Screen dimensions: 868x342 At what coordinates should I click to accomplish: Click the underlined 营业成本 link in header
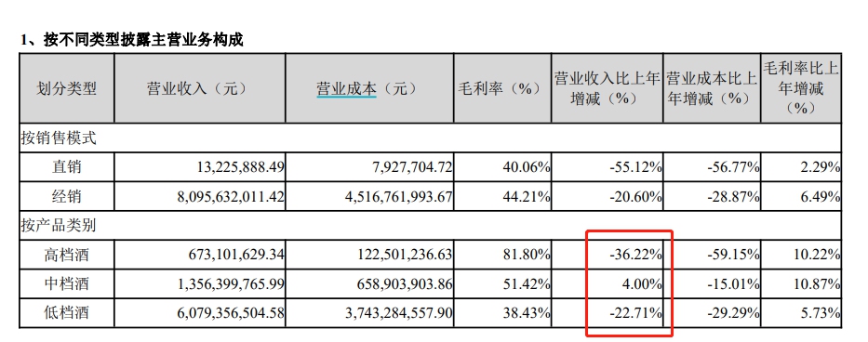coord(346,88)
